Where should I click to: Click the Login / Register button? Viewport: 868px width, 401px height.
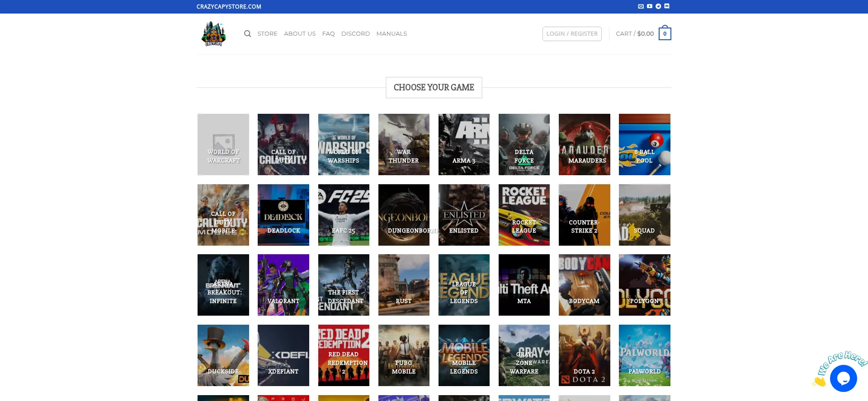click(571, 34)
